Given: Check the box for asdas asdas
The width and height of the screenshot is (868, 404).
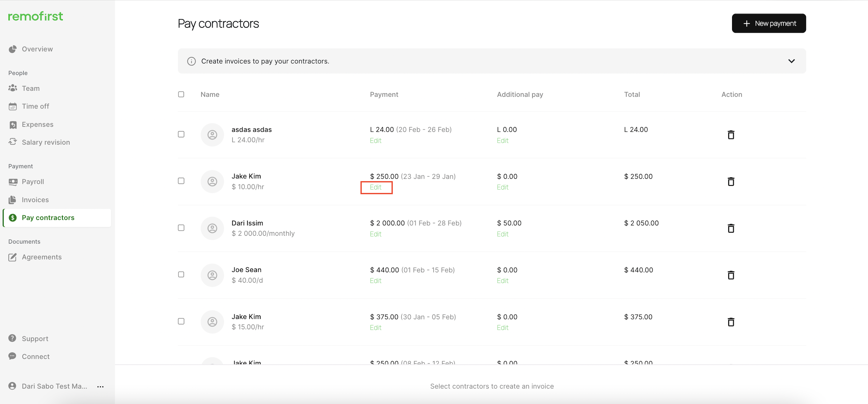Looking at the screenshot, I should pos(181,134).
